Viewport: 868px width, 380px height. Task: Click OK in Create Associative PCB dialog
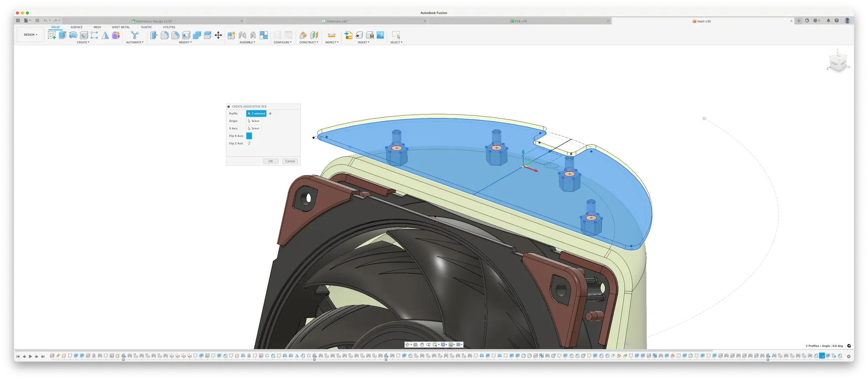(270, 161)
